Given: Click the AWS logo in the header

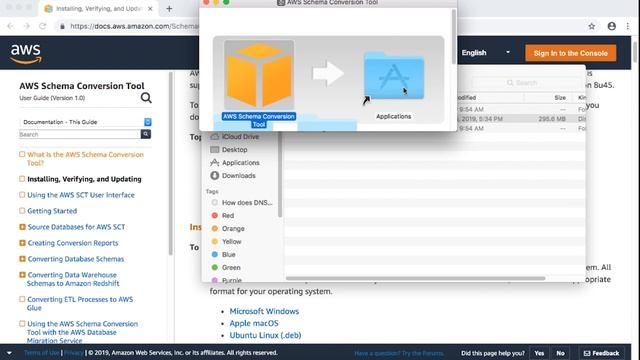Looking at the screenshot, I should click(x=26, y=54).
